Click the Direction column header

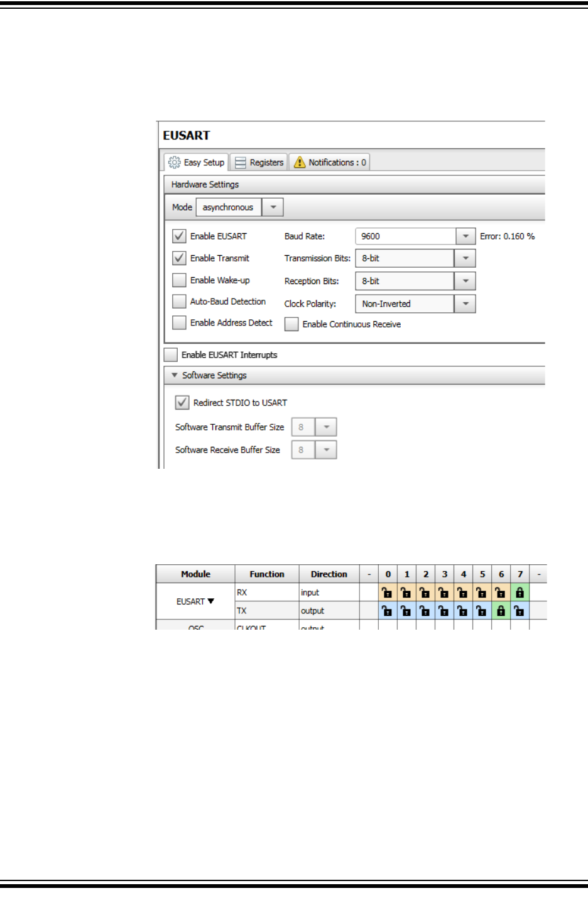coord(329,574)
